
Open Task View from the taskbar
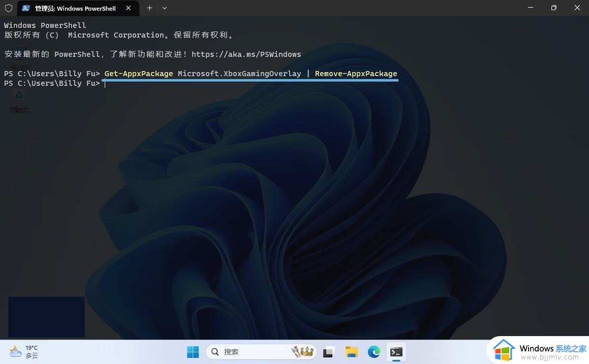(328, 352)
